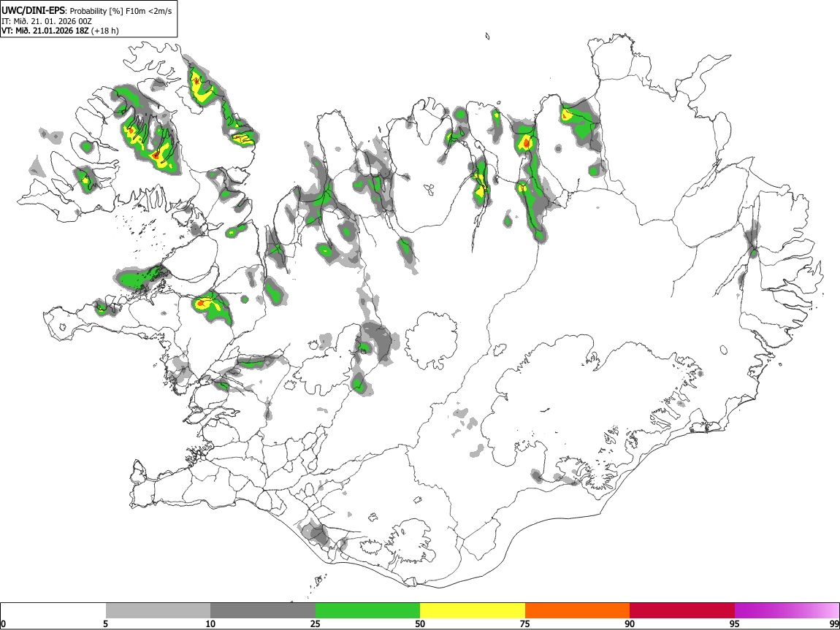Click the legend value '5'

(105, 623)
